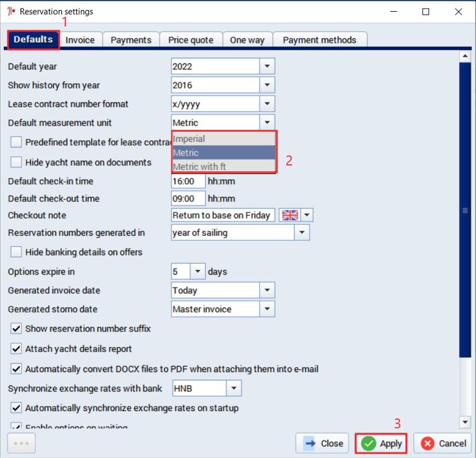Expand the Show history from year dropdown
476x458 pixels.
267,85
